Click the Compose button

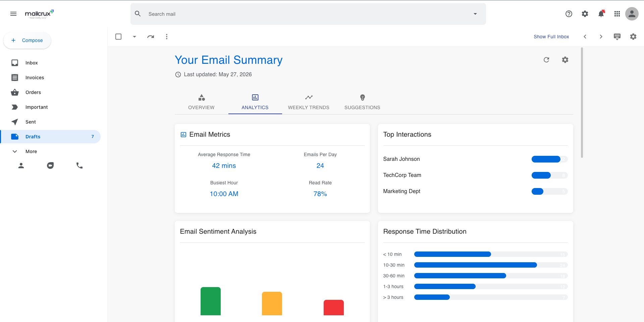(27, 40)
